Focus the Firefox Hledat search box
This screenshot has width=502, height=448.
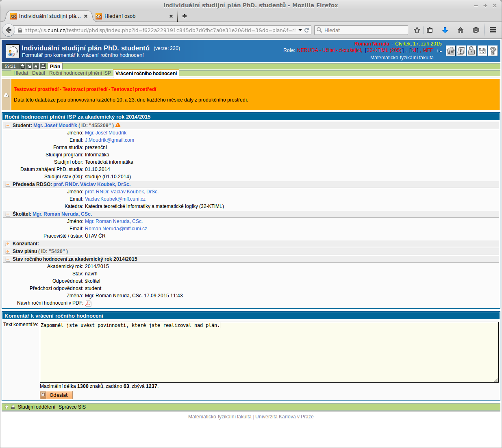361,30
